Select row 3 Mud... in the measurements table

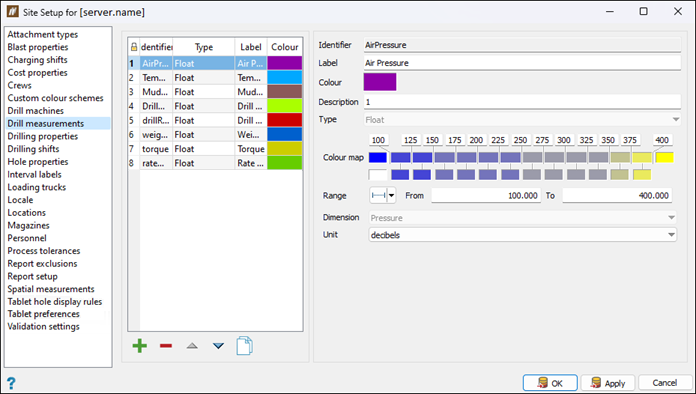(x=215, y=92)
